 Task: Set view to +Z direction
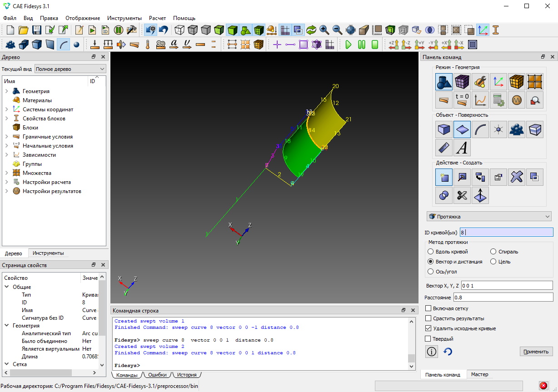pyautogui.click(x=394, y=45)
